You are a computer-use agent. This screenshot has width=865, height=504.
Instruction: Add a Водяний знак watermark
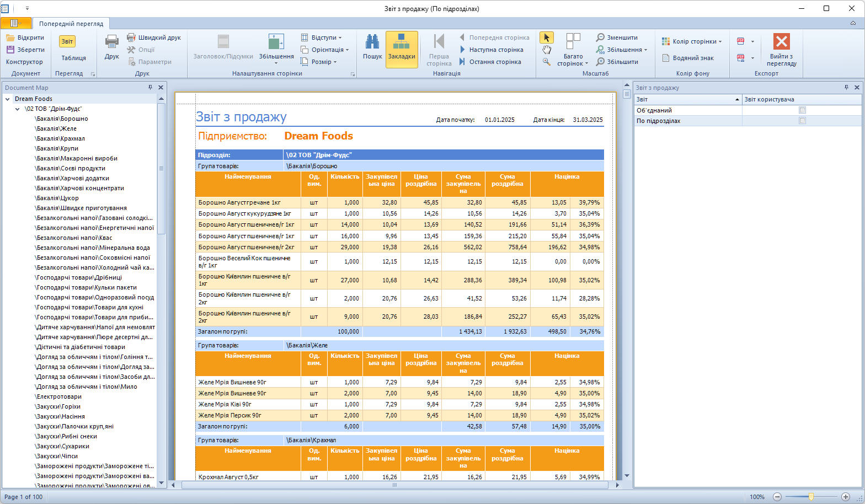coord(687,58)
